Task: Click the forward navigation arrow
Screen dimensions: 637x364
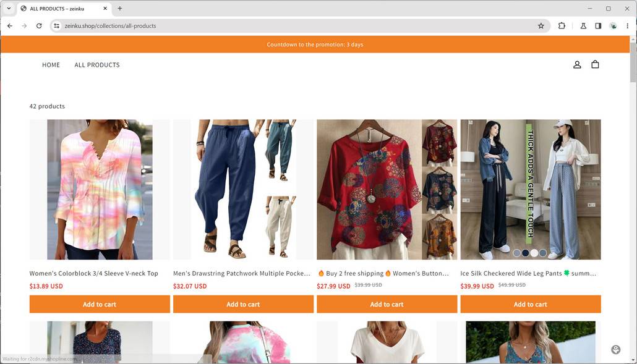Action: click(24, 26)
